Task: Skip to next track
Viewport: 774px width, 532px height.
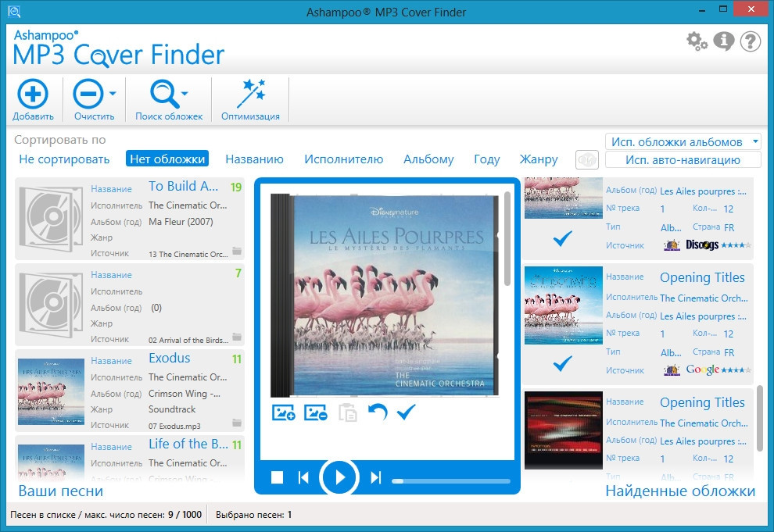Action: tap(375, 477)
